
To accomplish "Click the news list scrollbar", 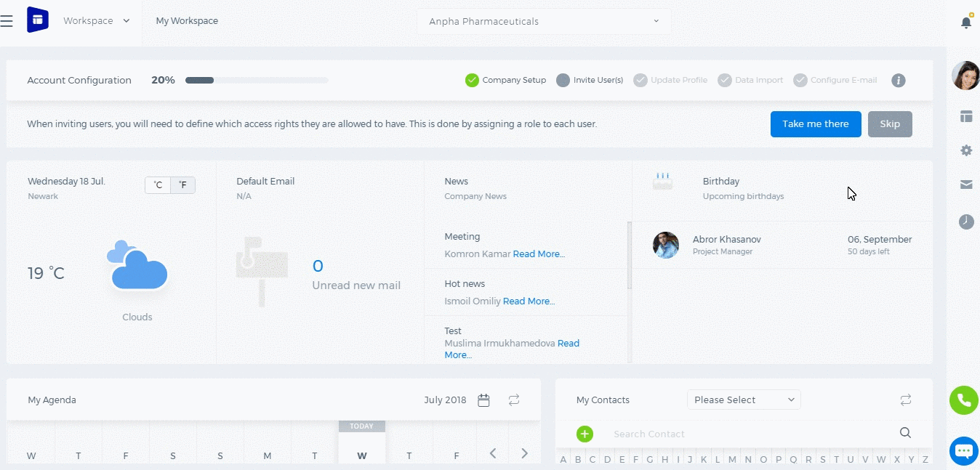I will pyautogui.click(x=630, y=255).
